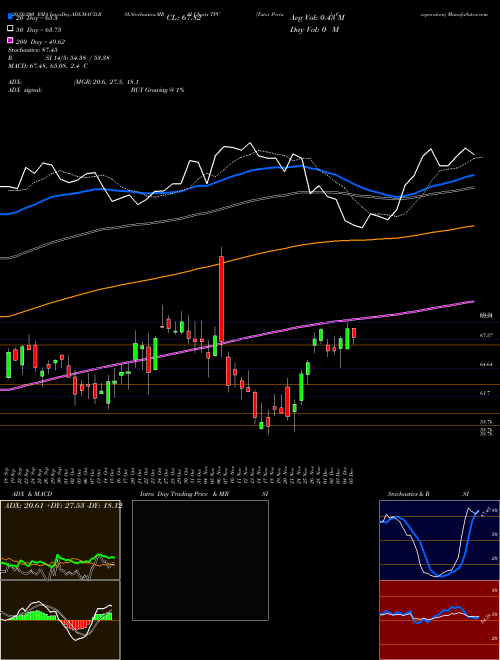Screen dimensions: 500x660
Task: Click the 64.64 price axis label
Action: [x=486, y=364]
